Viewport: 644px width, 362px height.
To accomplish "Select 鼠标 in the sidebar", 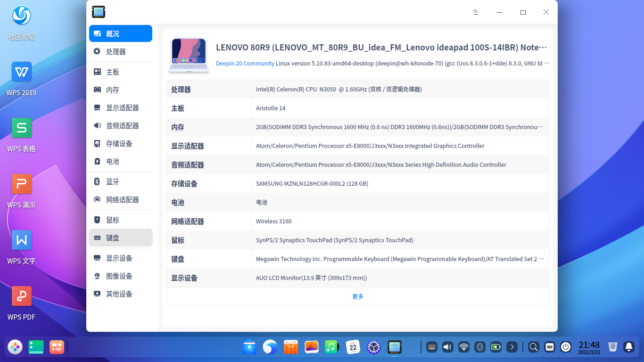I will point(121,220).
